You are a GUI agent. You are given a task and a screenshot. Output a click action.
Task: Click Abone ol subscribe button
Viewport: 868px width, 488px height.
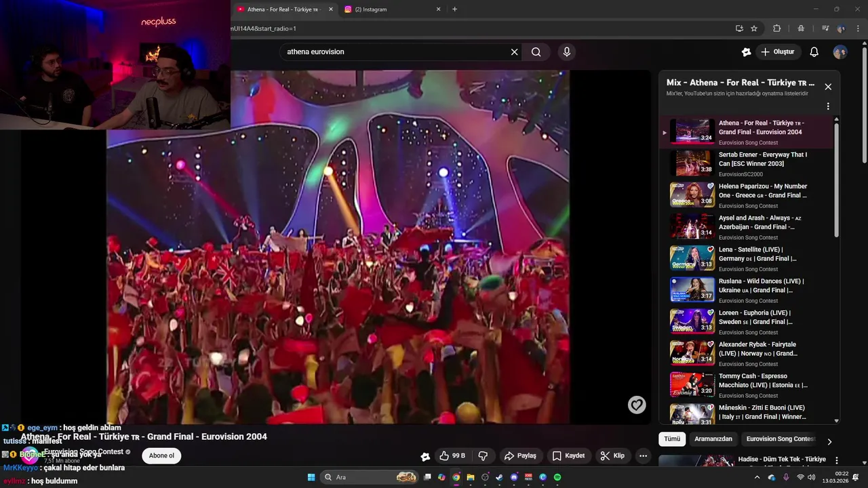coord(162,455)
